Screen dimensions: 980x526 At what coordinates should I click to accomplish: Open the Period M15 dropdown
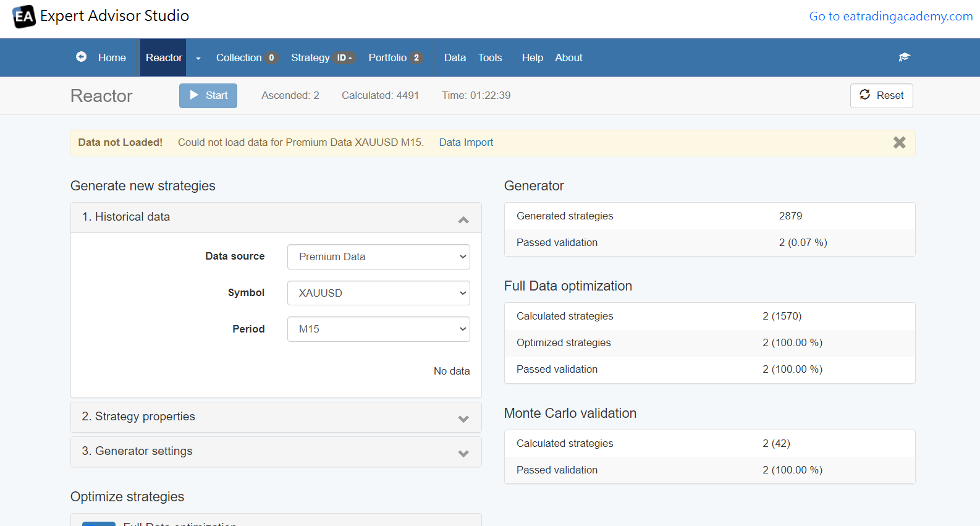(x=378, y=329)
